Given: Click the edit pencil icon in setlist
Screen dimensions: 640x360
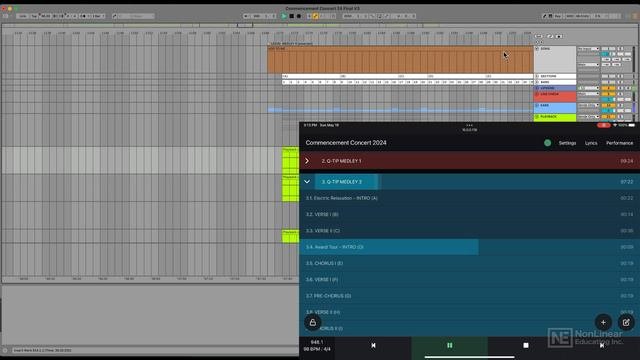Looking at the screenshot, I should pyautogui.click(x=626, y=322).
